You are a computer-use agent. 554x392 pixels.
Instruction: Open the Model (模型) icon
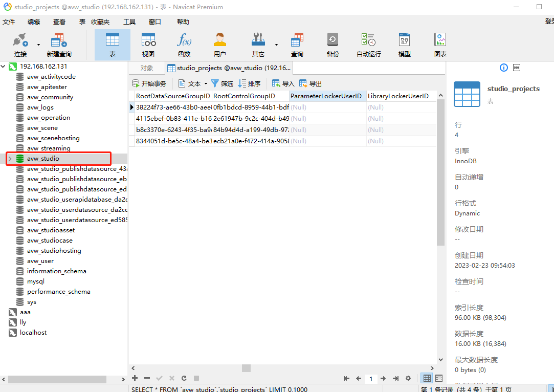pos(404,45)
